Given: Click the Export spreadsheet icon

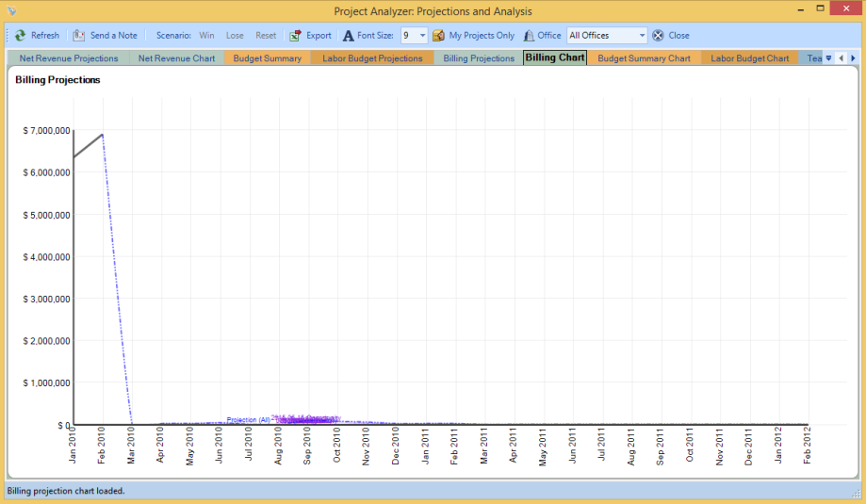Looking at the screenshot, I should (x=295, y=36).
